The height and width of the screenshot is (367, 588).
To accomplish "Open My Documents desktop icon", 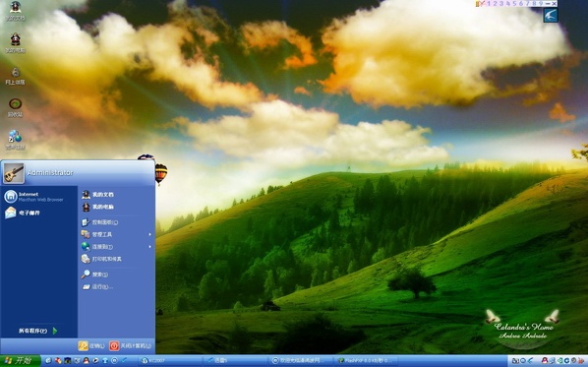I will [x=16, y=11].
